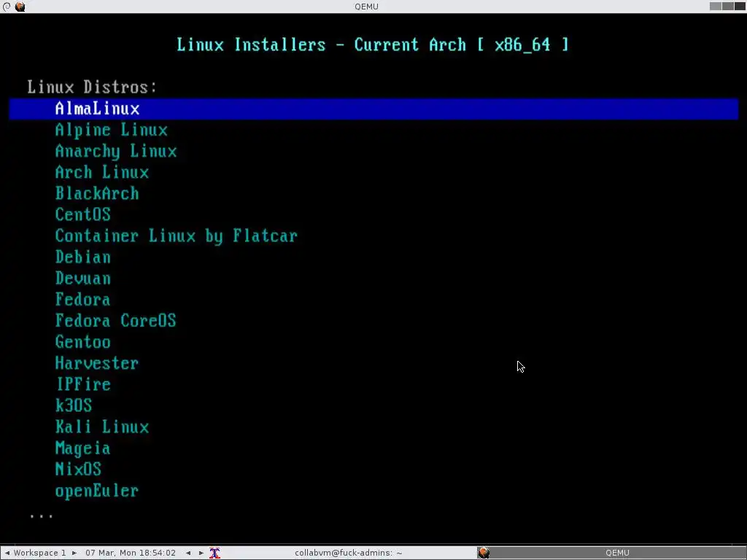
Task: Select openEuler from the menu
Action: pyautogui.click(x=97, y=491)
